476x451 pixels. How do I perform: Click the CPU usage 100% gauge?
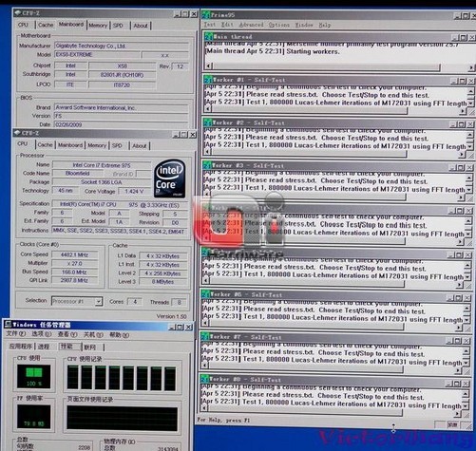click(x=33, y=376)
